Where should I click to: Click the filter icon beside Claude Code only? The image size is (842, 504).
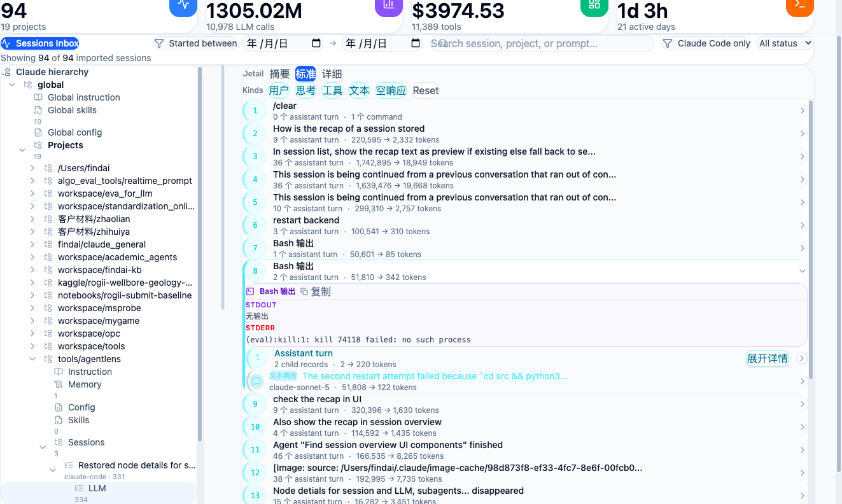(x=668, y=43)
